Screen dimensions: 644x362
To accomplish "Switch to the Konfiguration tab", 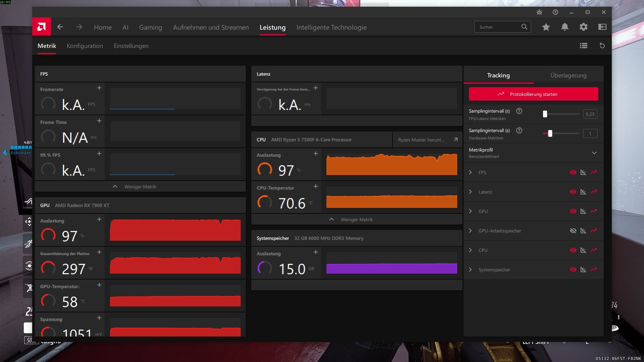I will [x=85, y=46].
